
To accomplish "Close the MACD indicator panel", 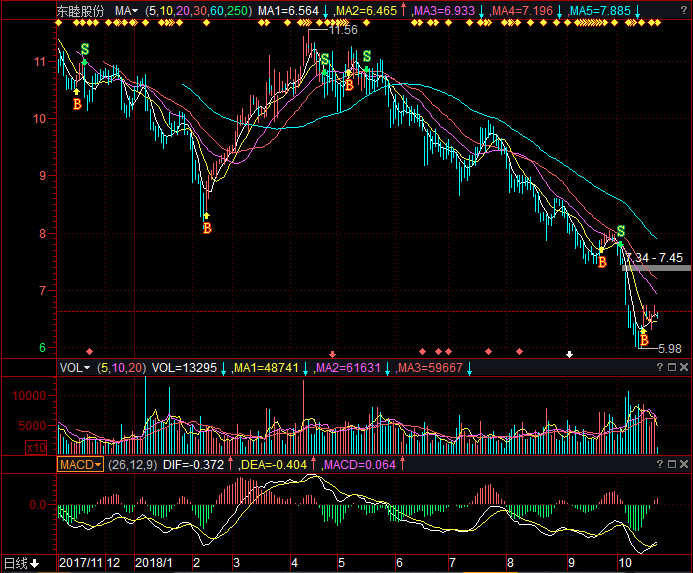I will [684, 465].
